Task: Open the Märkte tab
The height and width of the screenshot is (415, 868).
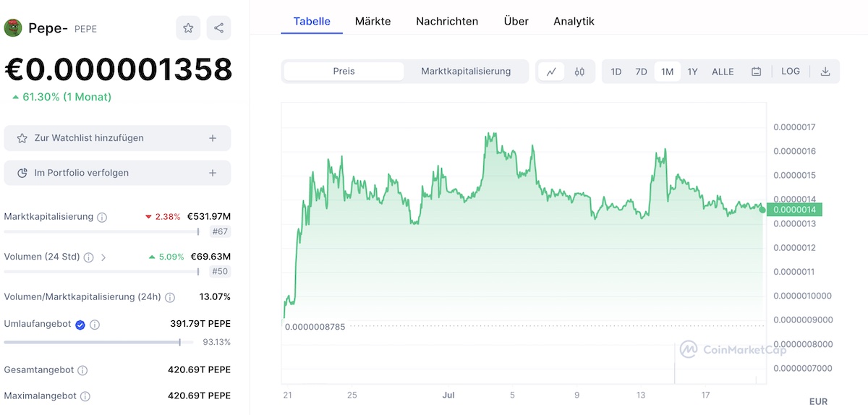Action: (x=373, y=21)
